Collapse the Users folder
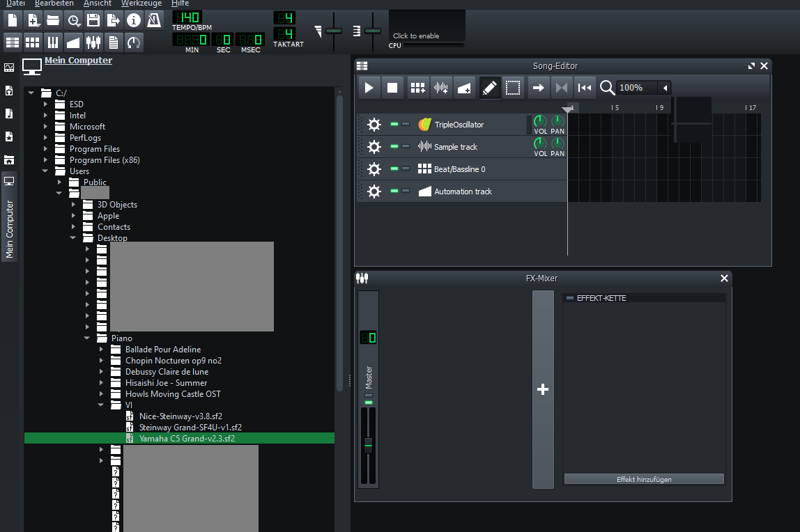The image size is (800, 532). [45, 171]
